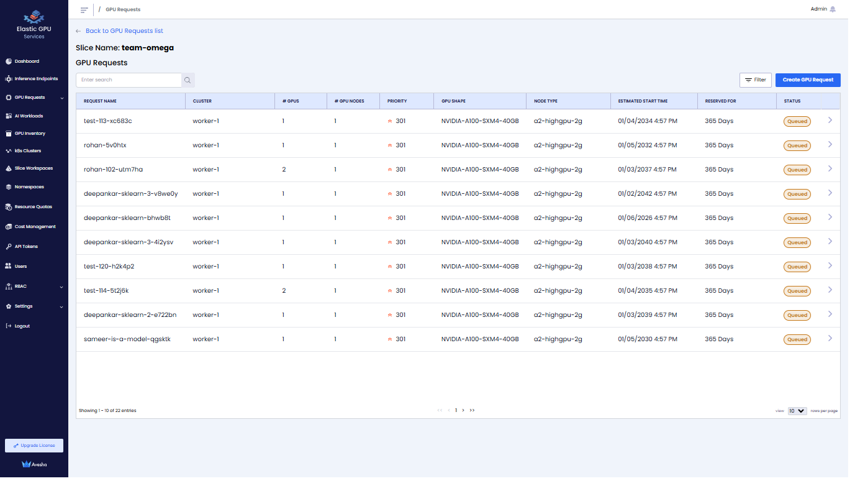This screenshot has width=868, height=486.
Task: Open k8s Clusters page
Action: (28, 151)
